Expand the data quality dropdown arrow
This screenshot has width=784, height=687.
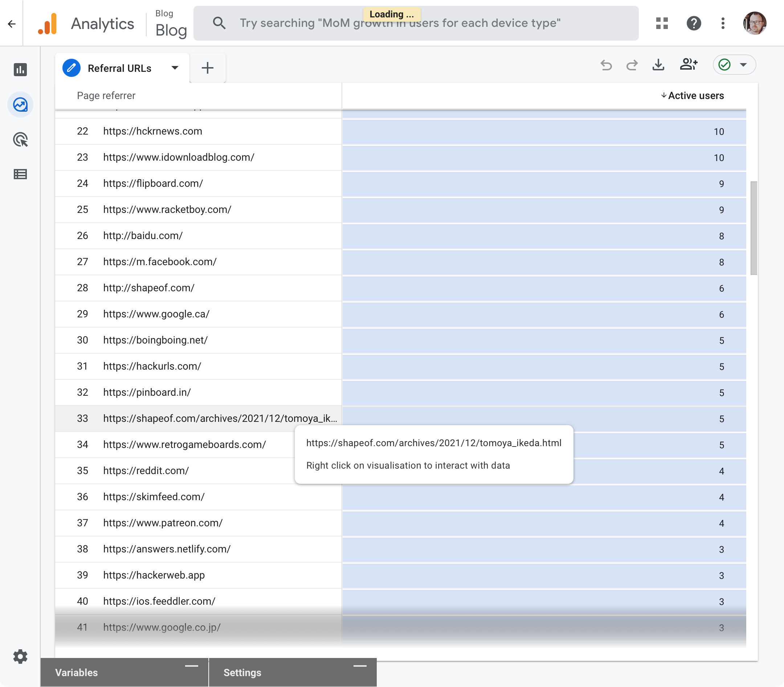coord(743,65)
